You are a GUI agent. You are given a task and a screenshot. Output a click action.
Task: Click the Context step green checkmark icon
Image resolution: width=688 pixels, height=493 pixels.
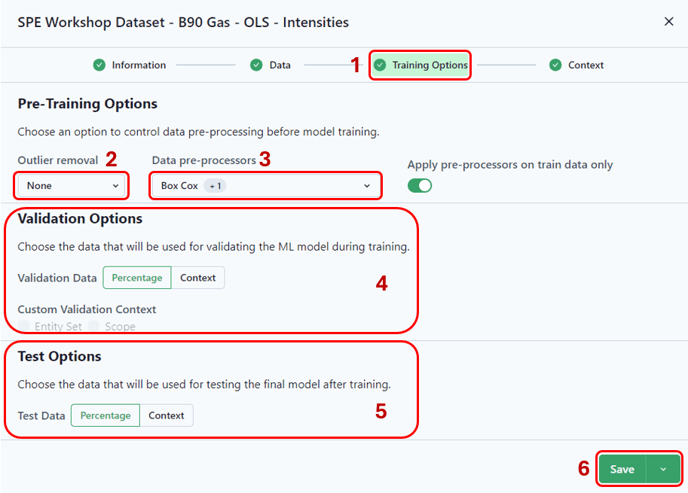555,65
